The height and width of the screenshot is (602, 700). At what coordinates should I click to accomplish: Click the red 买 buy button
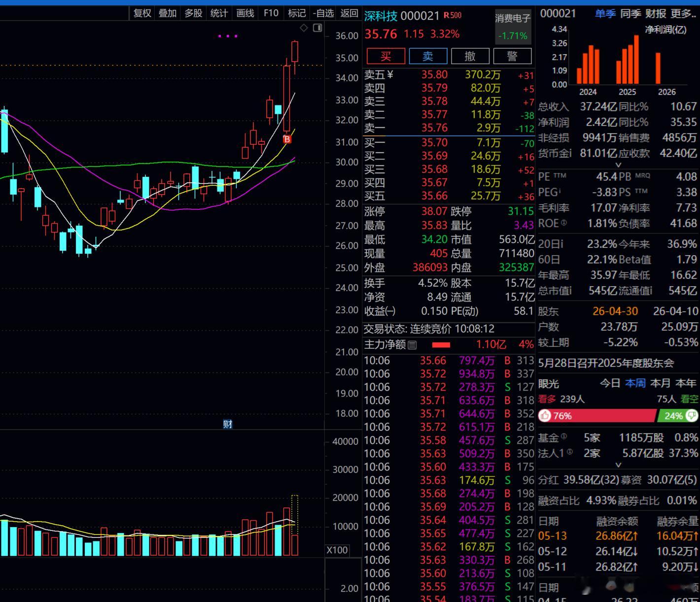(x=385, y=56)
